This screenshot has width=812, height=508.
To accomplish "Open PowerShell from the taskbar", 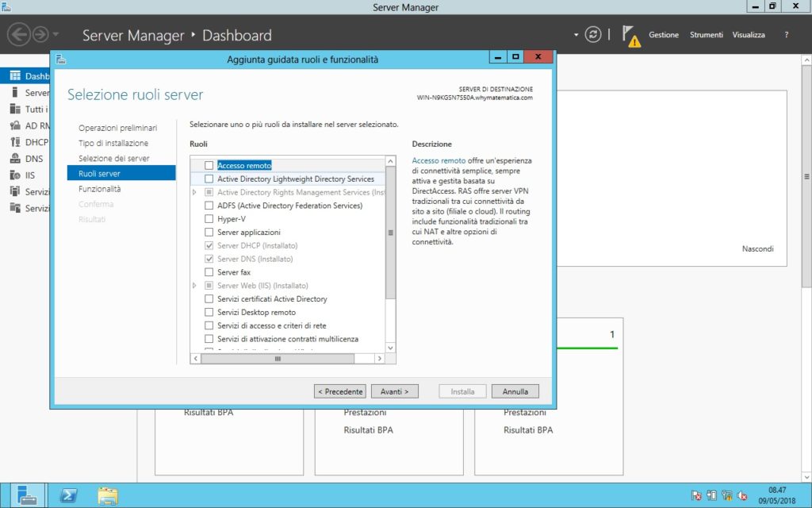I will pos(69,496).
